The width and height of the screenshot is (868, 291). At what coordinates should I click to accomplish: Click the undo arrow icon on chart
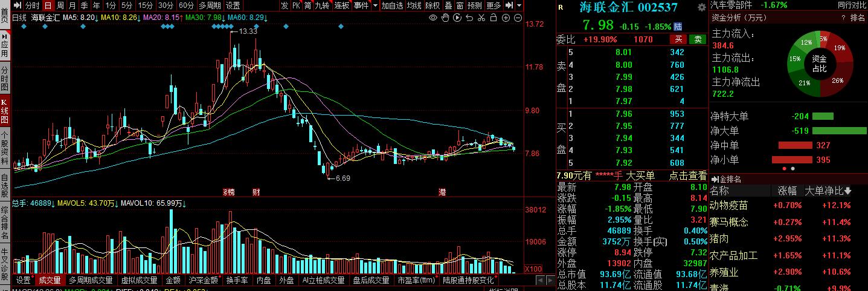[x=469, y=18]
